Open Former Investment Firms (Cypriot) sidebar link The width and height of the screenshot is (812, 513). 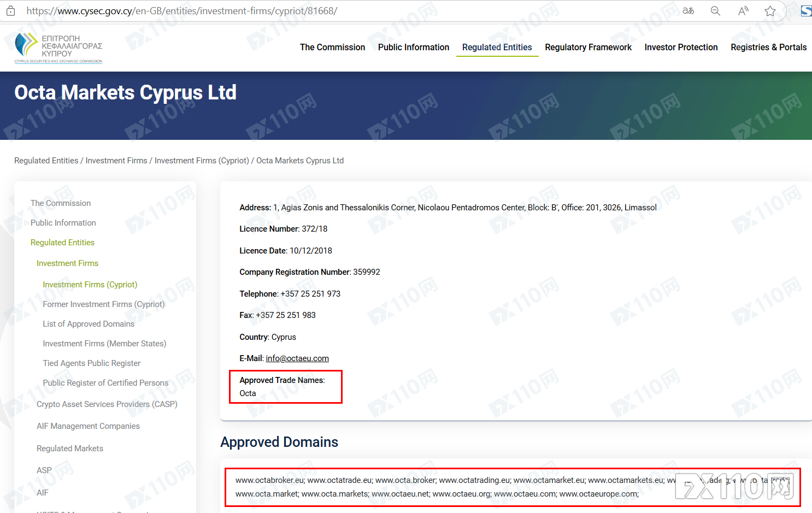point(104,304)
